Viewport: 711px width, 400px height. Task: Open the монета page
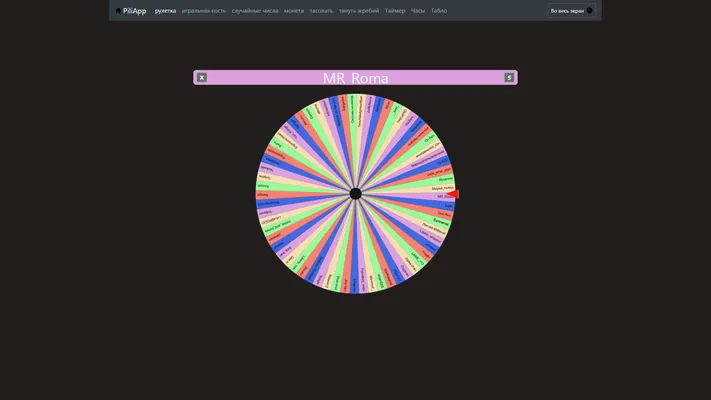pos(294,11)
